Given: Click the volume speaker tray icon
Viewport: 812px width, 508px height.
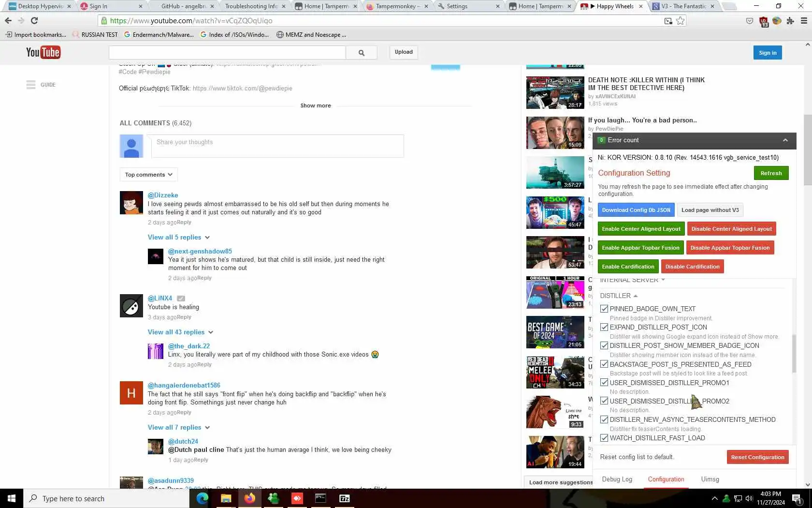Looking at the screenshot, I should coord(749,498).
